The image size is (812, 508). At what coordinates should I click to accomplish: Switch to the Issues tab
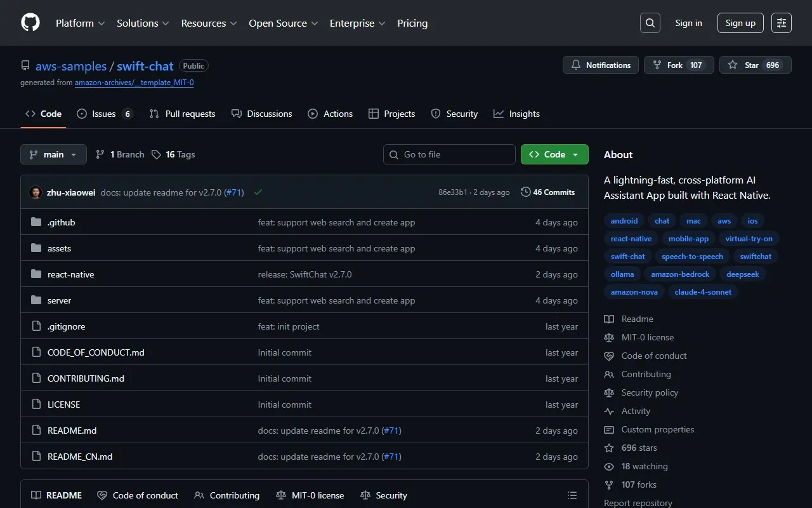point(104,114)
